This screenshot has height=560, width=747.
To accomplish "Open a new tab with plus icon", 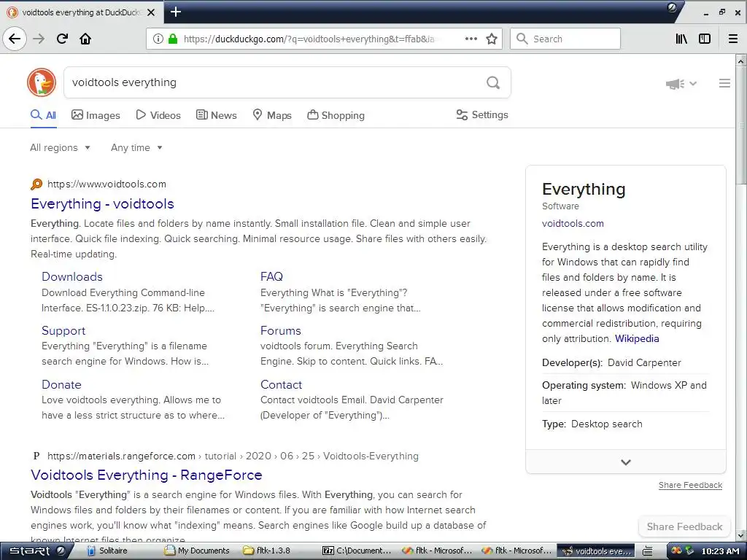I will point(175,12).
